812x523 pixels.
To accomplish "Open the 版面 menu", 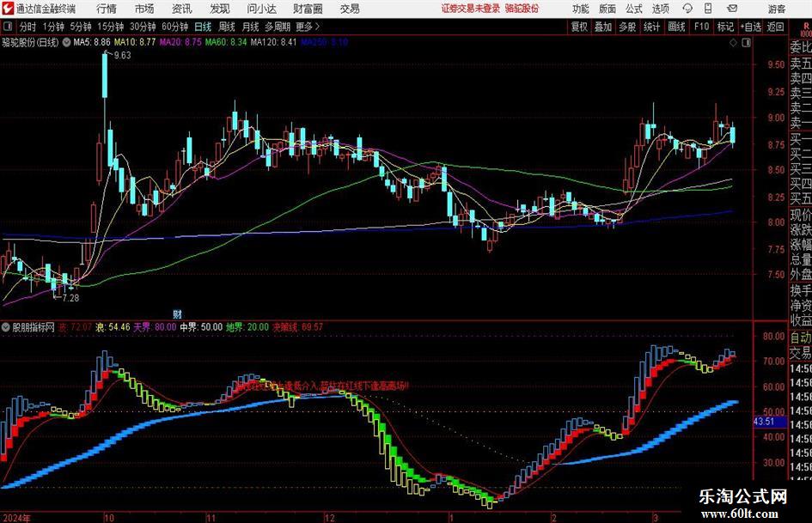I will coord(607,9).
